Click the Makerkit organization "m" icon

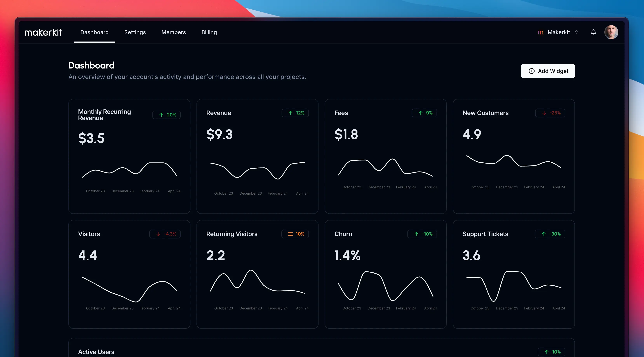coord(540,32)
